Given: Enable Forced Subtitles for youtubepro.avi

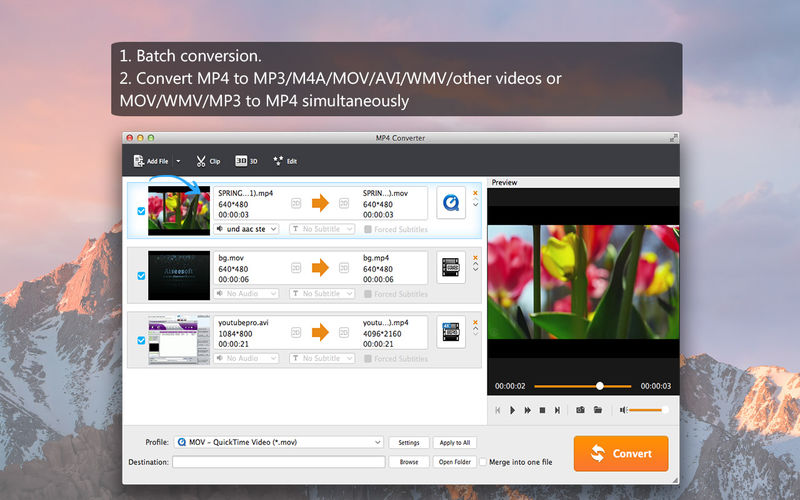Looking at the screenshot, I should point(368,359).
